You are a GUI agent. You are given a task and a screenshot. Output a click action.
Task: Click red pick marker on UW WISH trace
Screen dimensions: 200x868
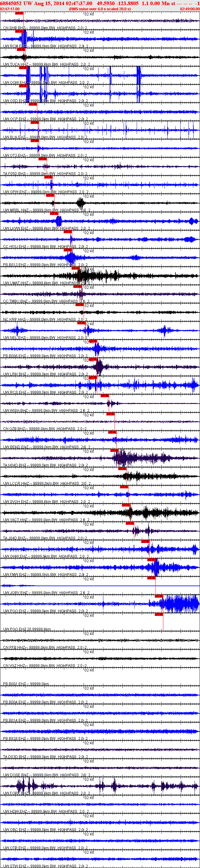(105, 396)
